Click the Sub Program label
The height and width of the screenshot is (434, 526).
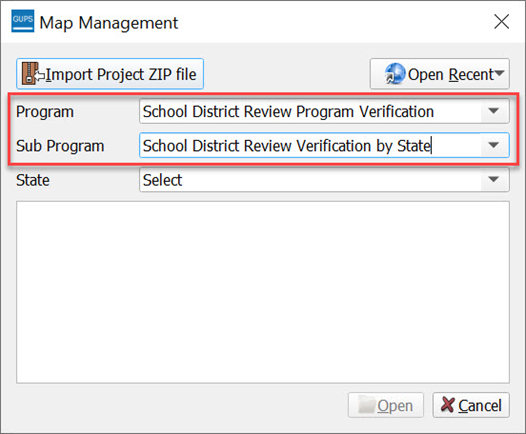click(60, 146)
